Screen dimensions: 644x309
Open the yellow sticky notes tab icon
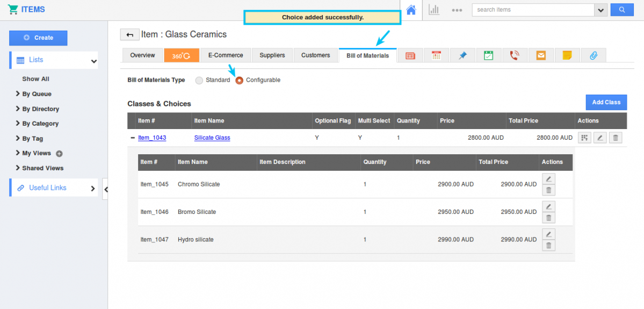tap(567, 55)
